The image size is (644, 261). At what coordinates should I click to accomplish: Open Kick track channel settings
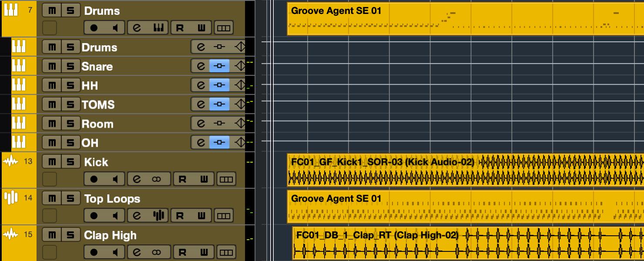point(137,179)
